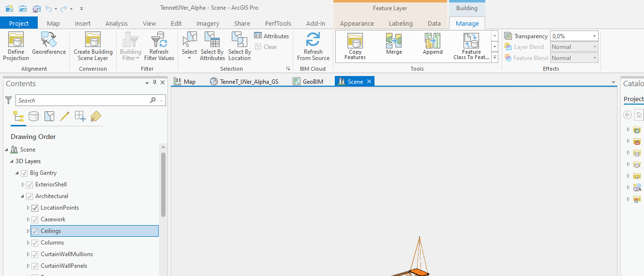Open the Project tab
644x276 pixels.
[x=19, y=23]
